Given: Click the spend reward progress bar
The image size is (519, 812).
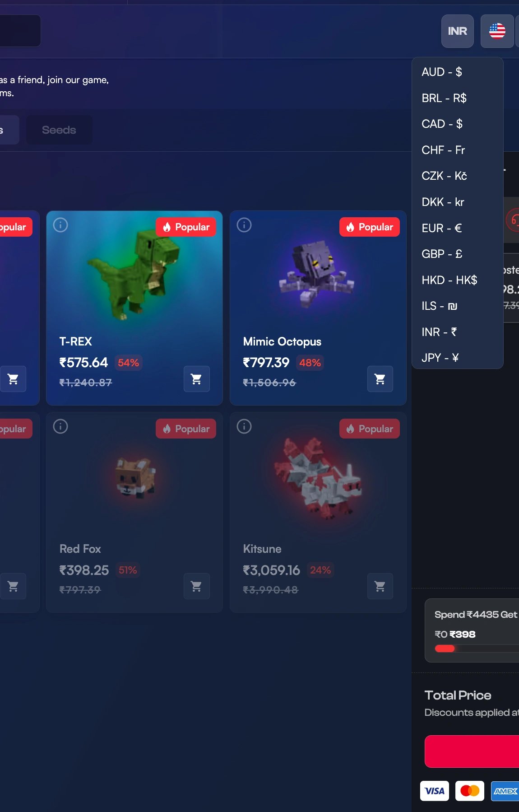Looking at the screenshot, I should 477,649.
